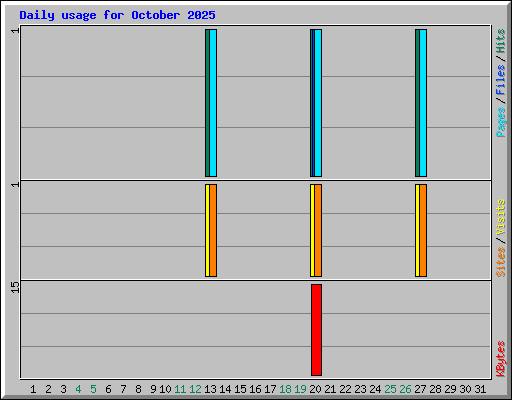
Task: Select the yellow Visits bar on day 13
Action: pos(207,230)
